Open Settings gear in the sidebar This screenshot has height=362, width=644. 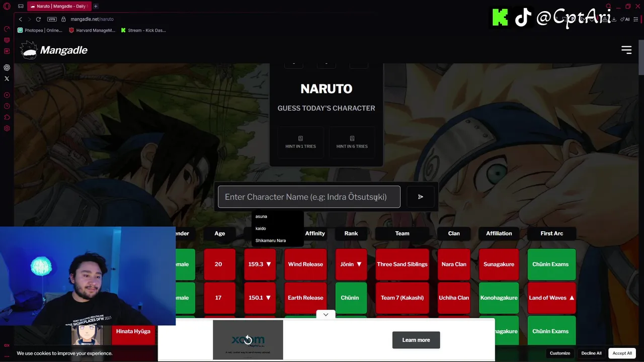point(7,128)
